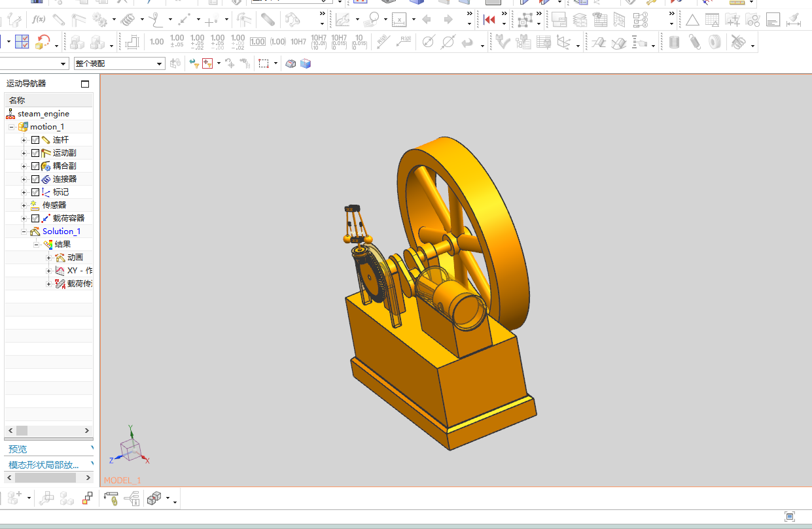Select the 载荷传递 load transfer node

[x=79, y=284]
